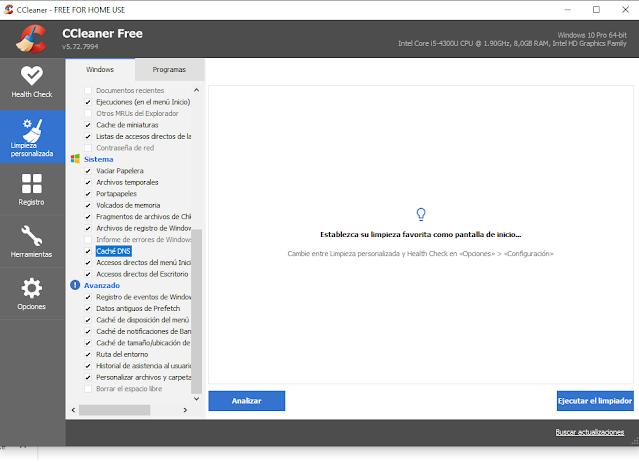Screen dimensions: 639x462
Task: Toggle the Portapapeles checkbox
Action: point(88,194)
